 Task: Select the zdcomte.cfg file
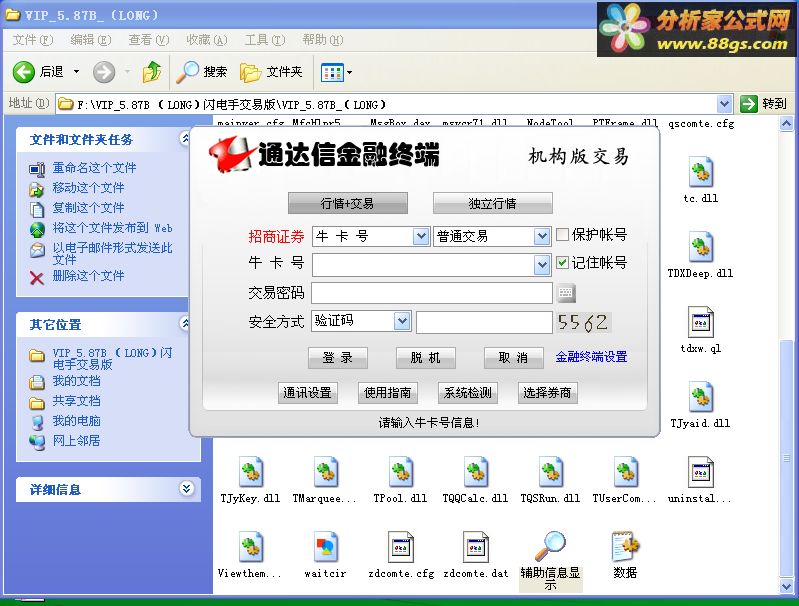coord(400,555)
